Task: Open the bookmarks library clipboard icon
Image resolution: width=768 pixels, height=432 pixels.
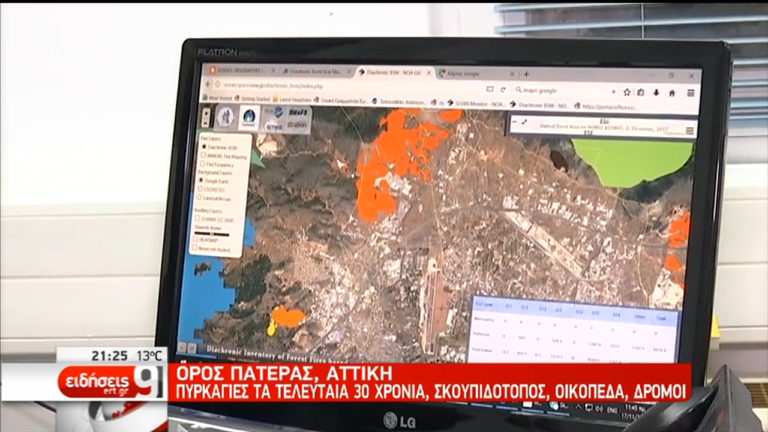Action: coord(641,92)
